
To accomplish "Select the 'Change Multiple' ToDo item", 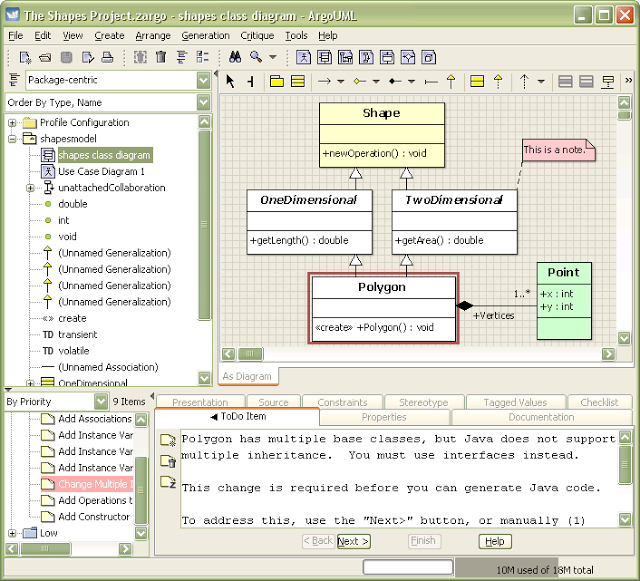I will (x=87, y=484).
